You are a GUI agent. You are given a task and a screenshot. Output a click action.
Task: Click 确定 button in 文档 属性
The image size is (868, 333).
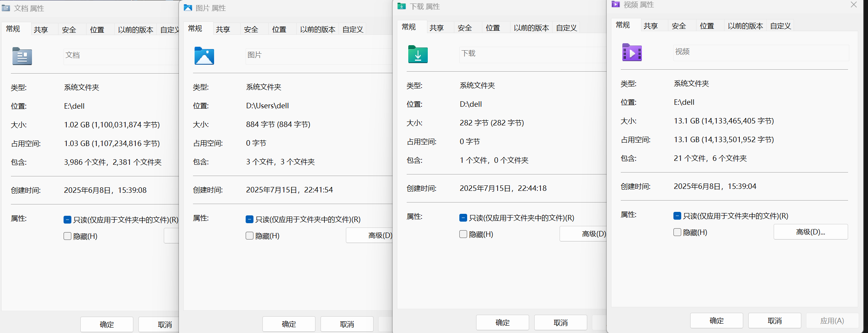(x=107, y=324)
